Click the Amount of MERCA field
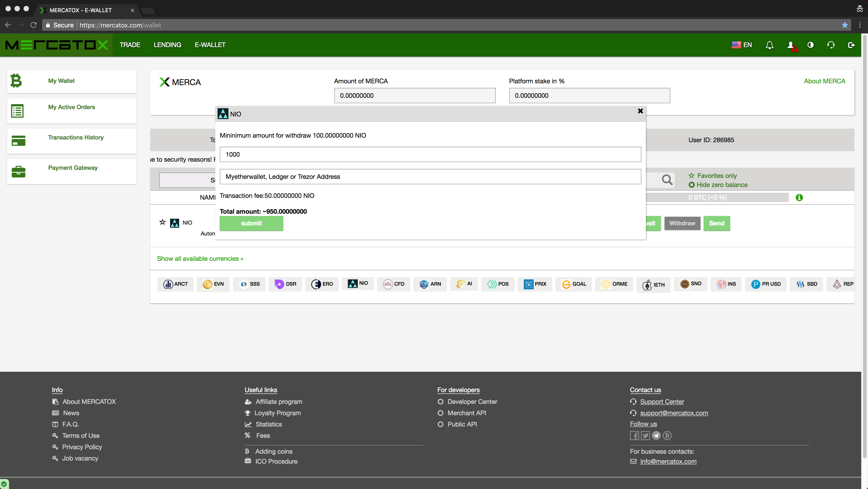 click(415, 96)
